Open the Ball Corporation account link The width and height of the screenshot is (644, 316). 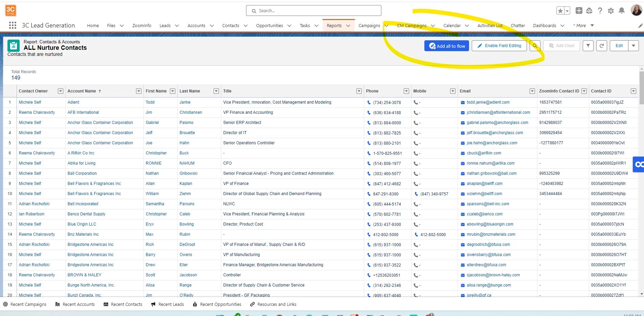(x=82, y=173)
